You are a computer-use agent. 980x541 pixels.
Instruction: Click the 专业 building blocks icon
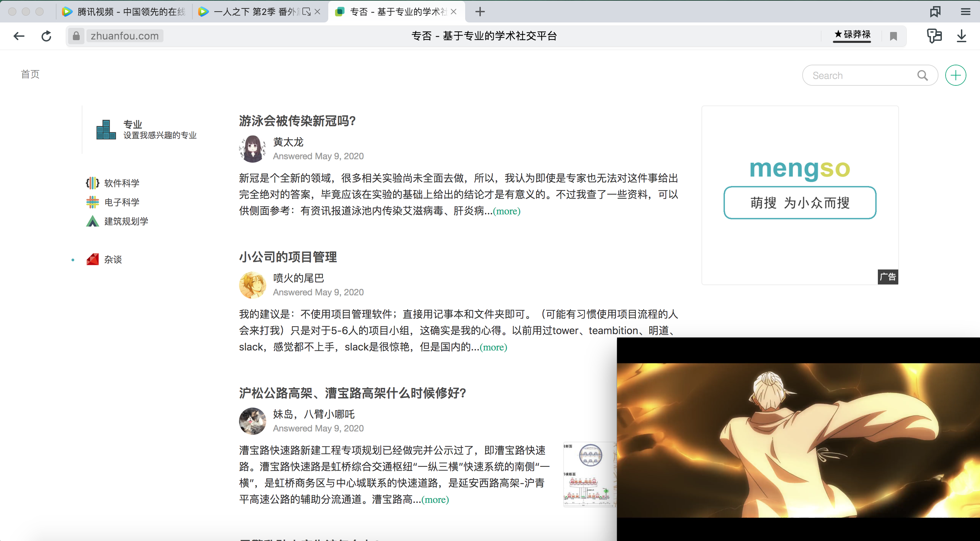click(106, 130)
